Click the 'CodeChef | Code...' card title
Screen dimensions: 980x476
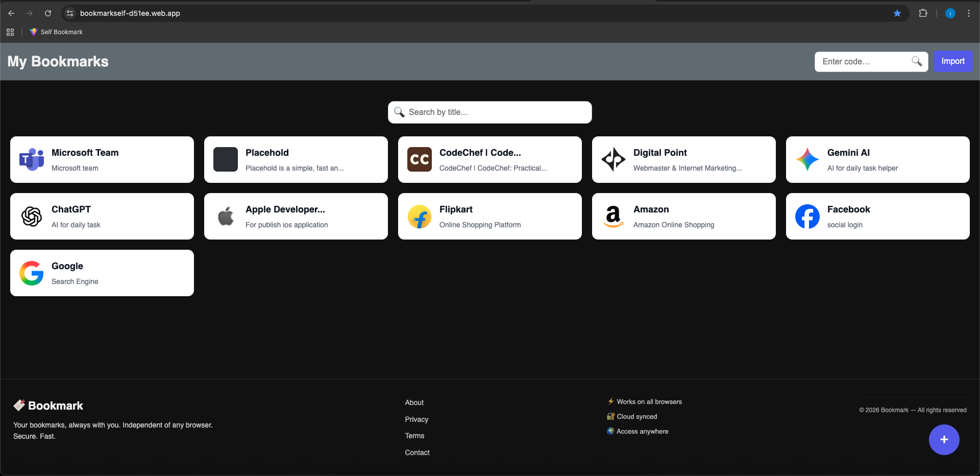click(480, 153)
